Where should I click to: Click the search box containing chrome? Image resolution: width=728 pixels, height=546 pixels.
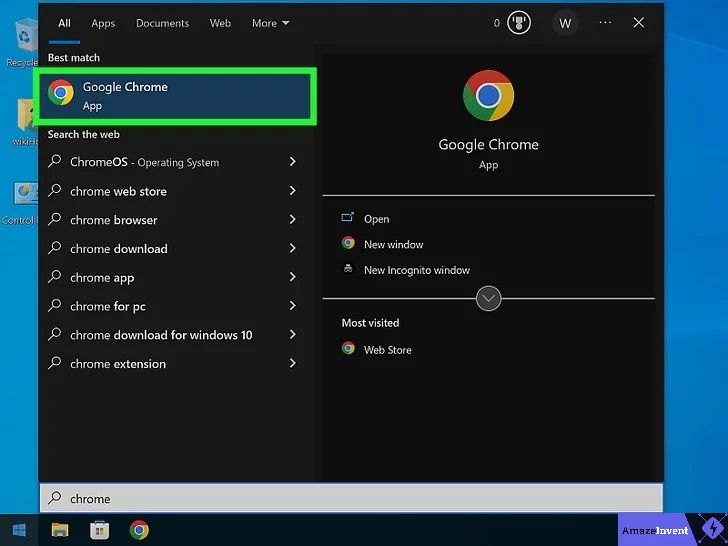(351, 499)
